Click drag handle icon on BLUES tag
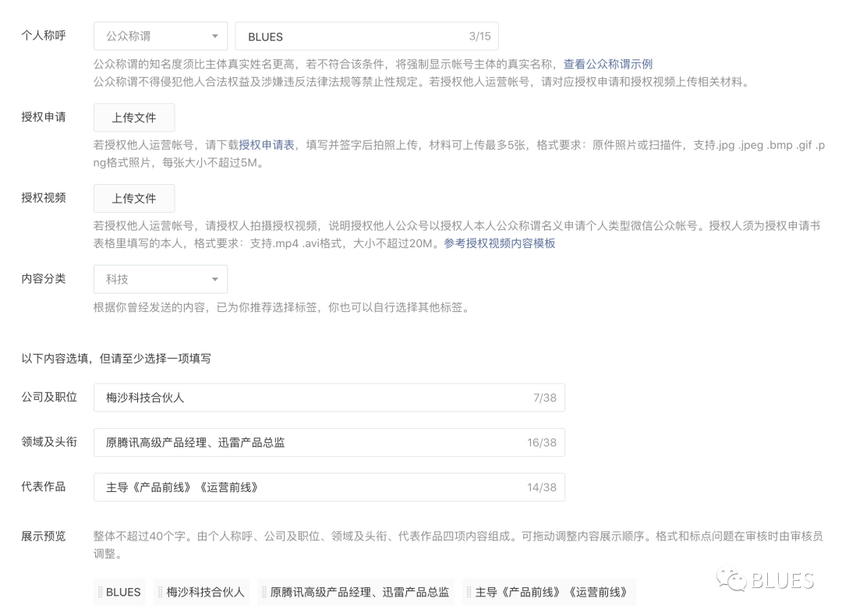The height and width of the screenshot is (616, 842). pyautogui.click(x=100, y=593)
